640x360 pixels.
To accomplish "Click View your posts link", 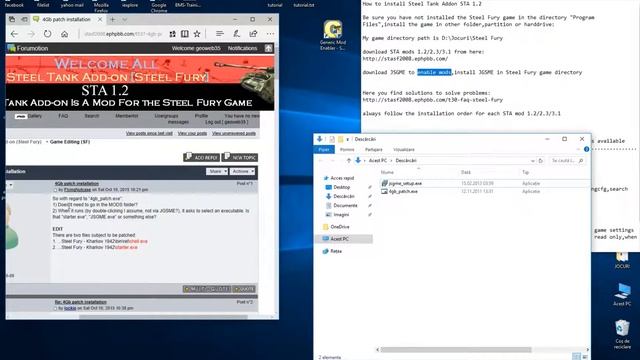I will [x=192, y=133].
